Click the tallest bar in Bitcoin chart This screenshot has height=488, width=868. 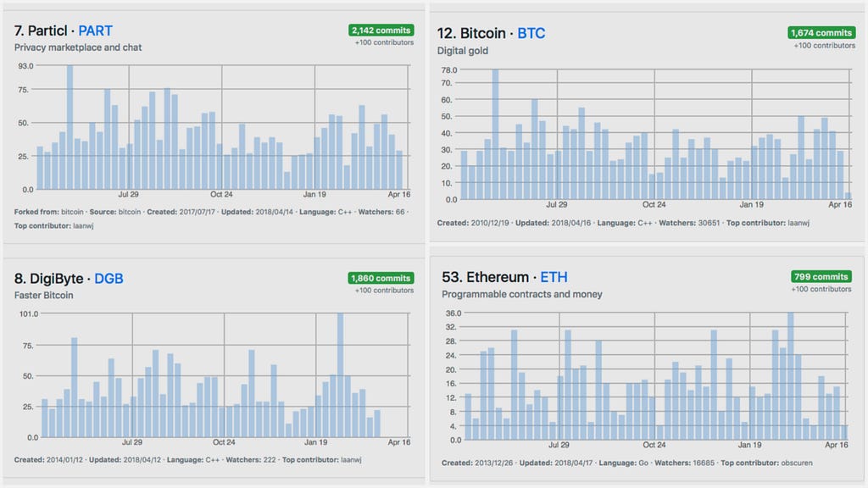pos(495,135)
